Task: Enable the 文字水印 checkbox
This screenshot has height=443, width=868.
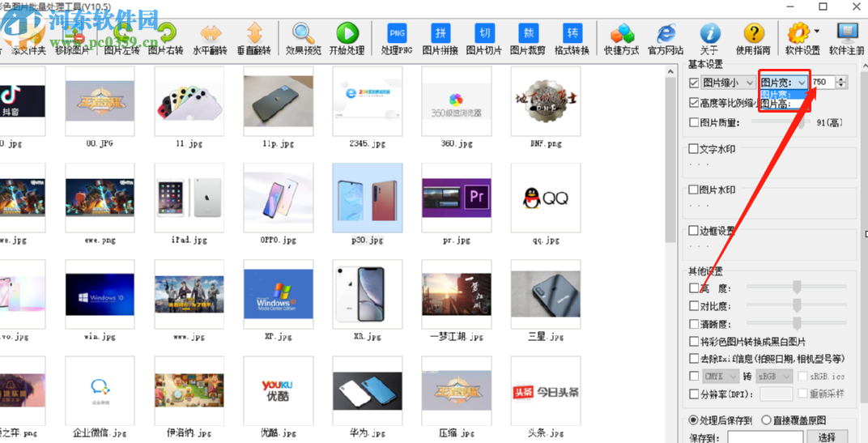Action: 693,148
